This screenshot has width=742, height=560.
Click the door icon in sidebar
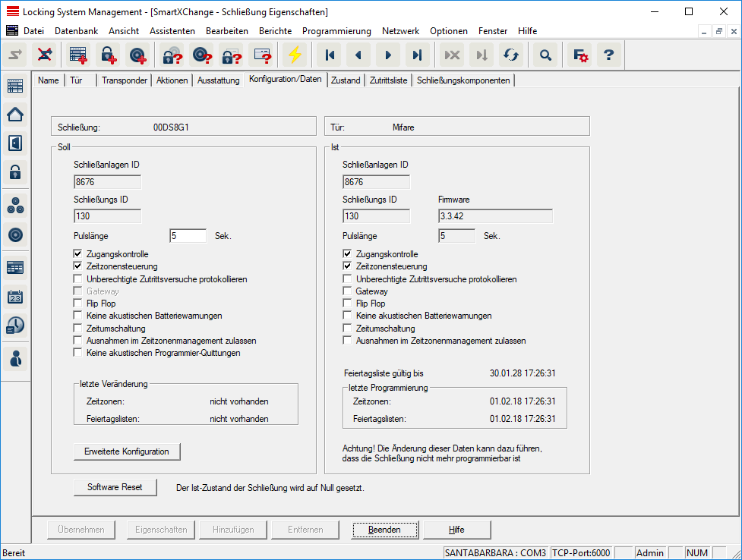[15, 143]
